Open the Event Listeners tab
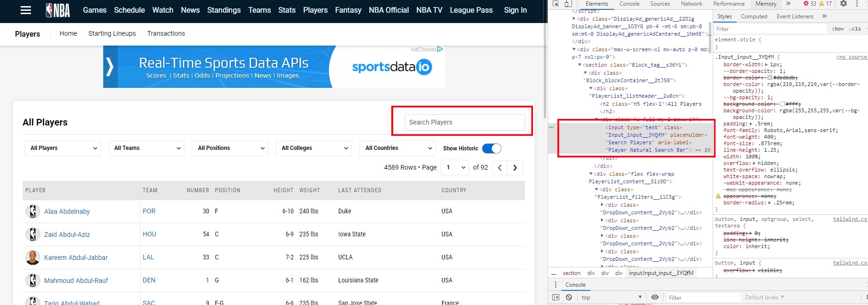 (x=795, y=16)
